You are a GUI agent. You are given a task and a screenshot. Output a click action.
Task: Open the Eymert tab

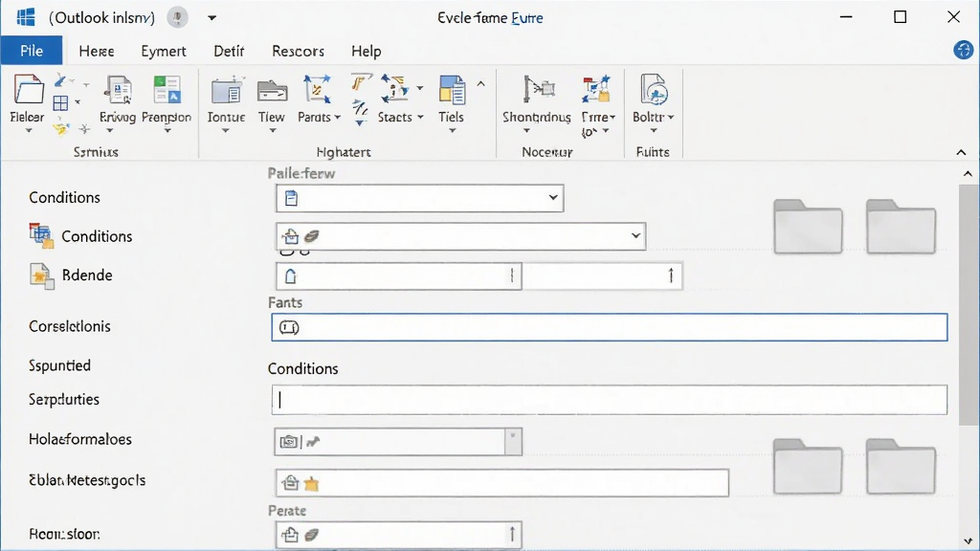(x=164, y=52)
